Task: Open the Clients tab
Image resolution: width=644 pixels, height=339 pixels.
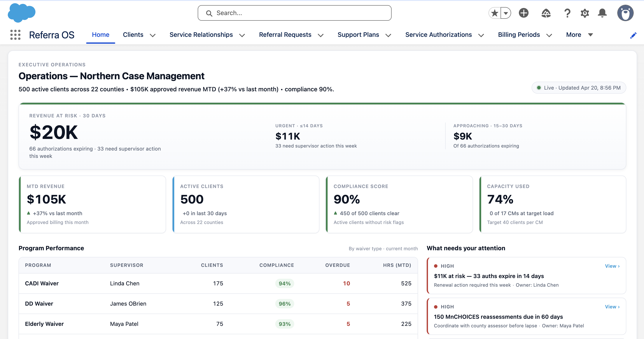Action: [x=133, y=35]
